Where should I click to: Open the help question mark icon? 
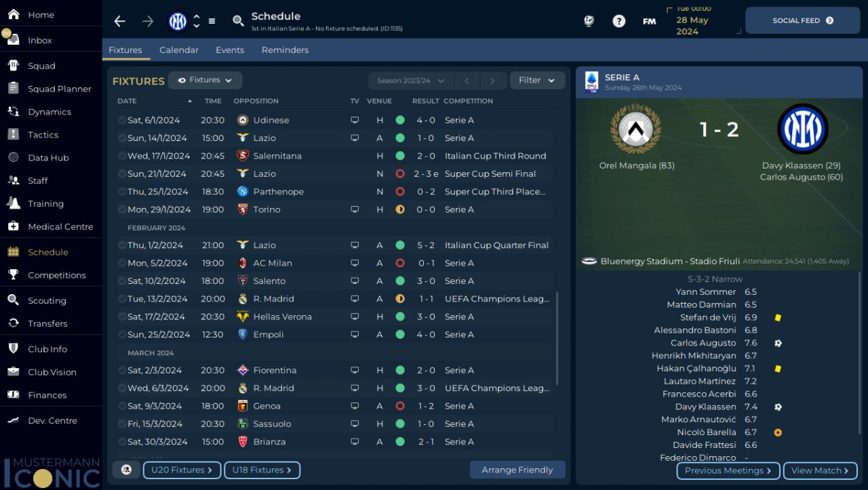tap(618, 21)
